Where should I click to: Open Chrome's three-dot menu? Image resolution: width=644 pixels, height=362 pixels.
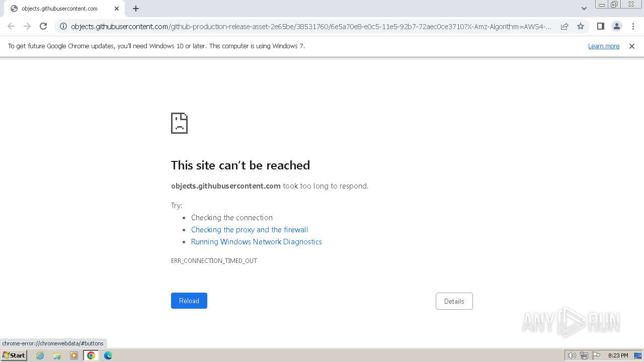633,26
